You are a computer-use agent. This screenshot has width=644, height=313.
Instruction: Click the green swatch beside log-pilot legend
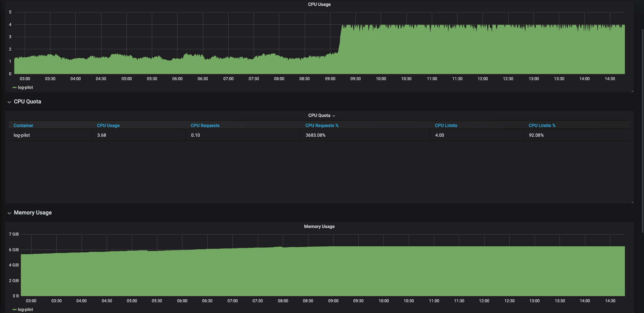pos(15,87)
